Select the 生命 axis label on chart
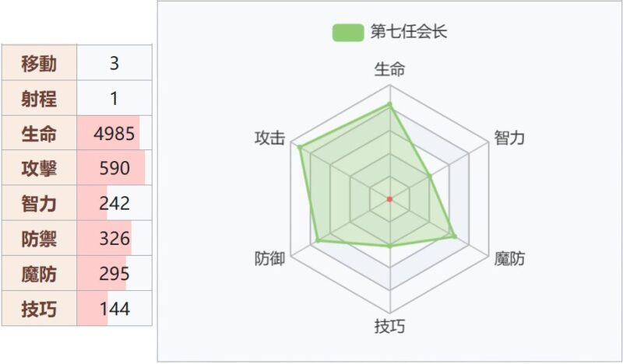 [390, 69]
